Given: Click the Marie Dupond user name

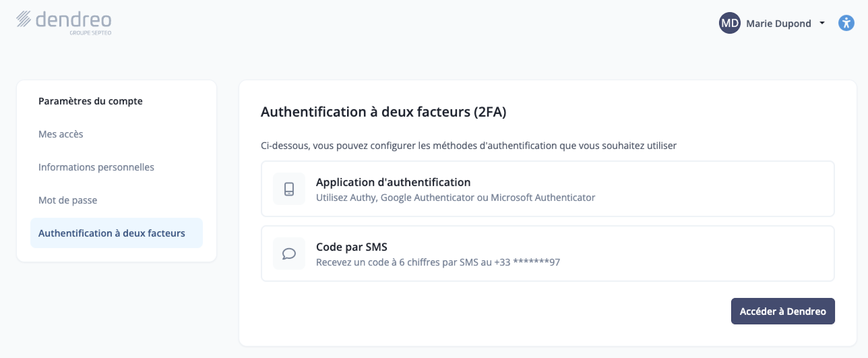Looking at the screenshot, I should pos(778,24).
